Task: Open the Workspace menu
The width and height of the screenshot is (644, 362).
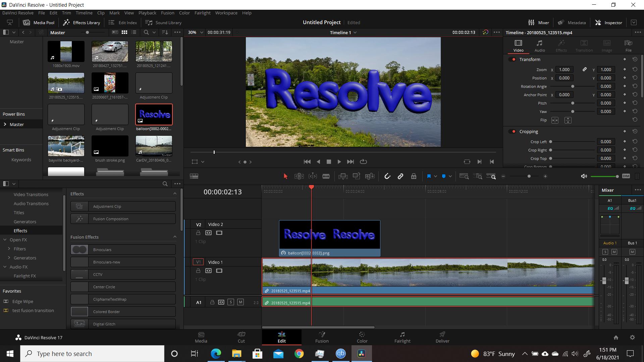Action: pyautogui.click(x=226, y=13)
